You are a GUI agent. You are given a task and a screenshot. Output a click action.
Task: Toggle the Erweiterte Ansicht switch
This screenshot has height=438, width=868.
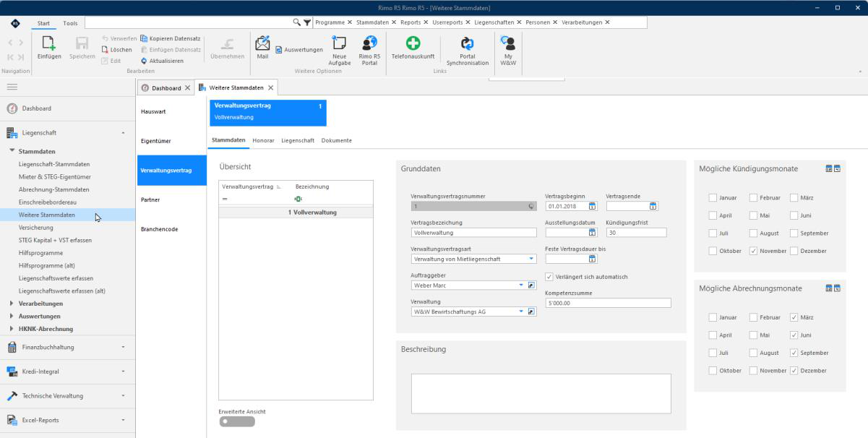pos(236,421)
